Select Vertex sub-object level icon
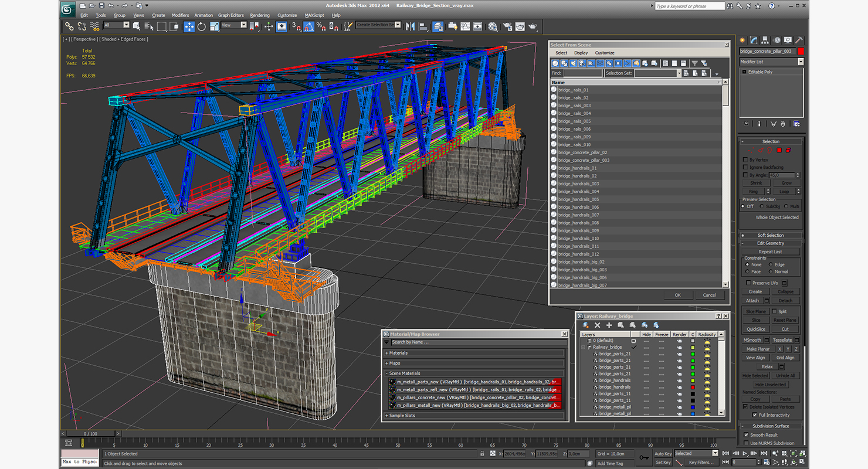The height and width of the screenshot is (469, 868). [751, 150]
